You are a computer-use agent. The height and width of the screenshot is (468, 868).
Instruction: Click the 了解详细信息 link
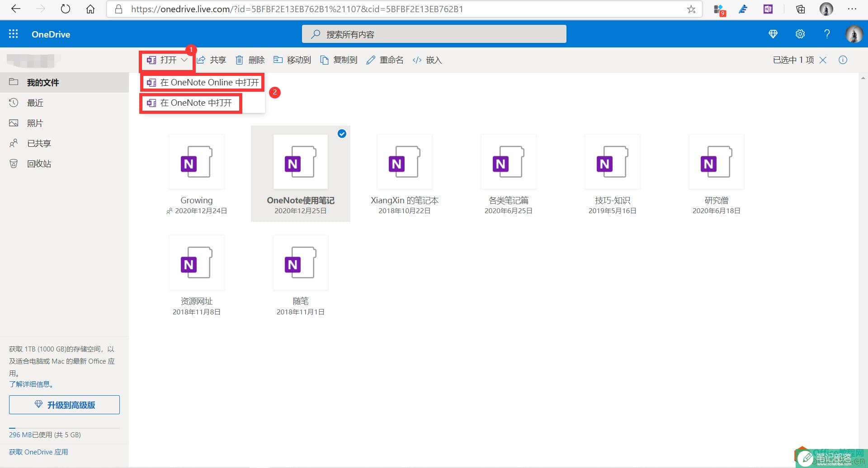(32, 384)
